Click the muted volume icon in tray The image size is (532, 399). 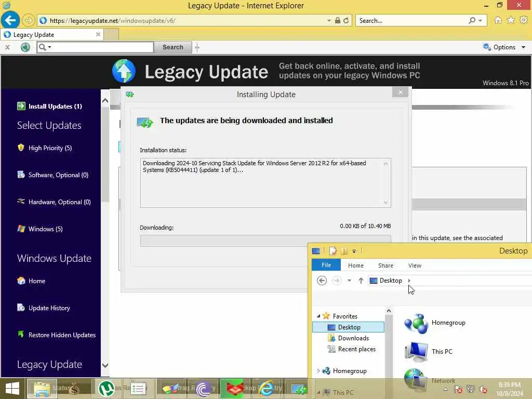pyautogui.click(x=483, y=390)
